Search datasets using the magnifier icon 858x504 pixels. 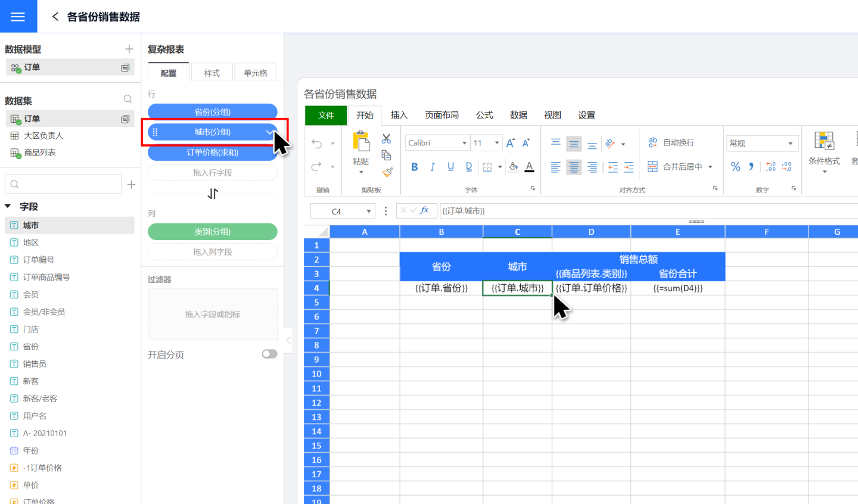[128, 99]
